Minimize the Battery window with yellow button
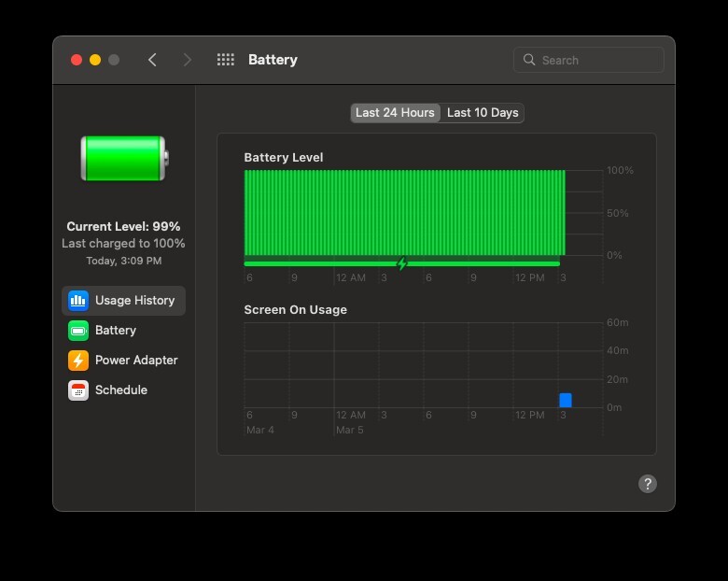The height and width of the screenshot is (581, 728). (95, 60)
